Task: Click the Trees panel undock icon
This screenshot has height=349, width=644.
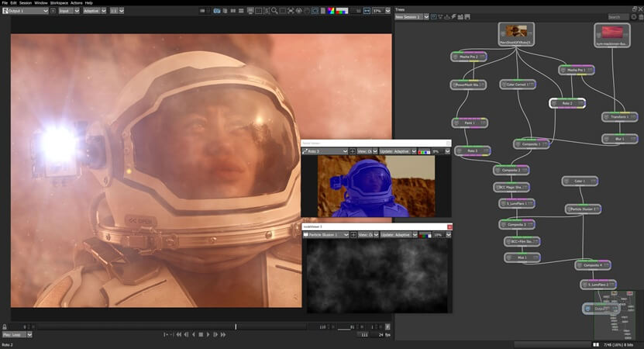Action: 635,9
